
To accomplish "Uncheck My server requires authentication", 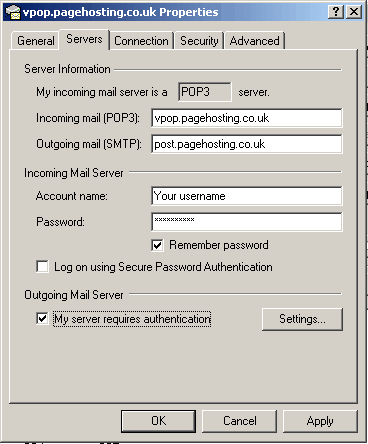I will coord(42,319).
